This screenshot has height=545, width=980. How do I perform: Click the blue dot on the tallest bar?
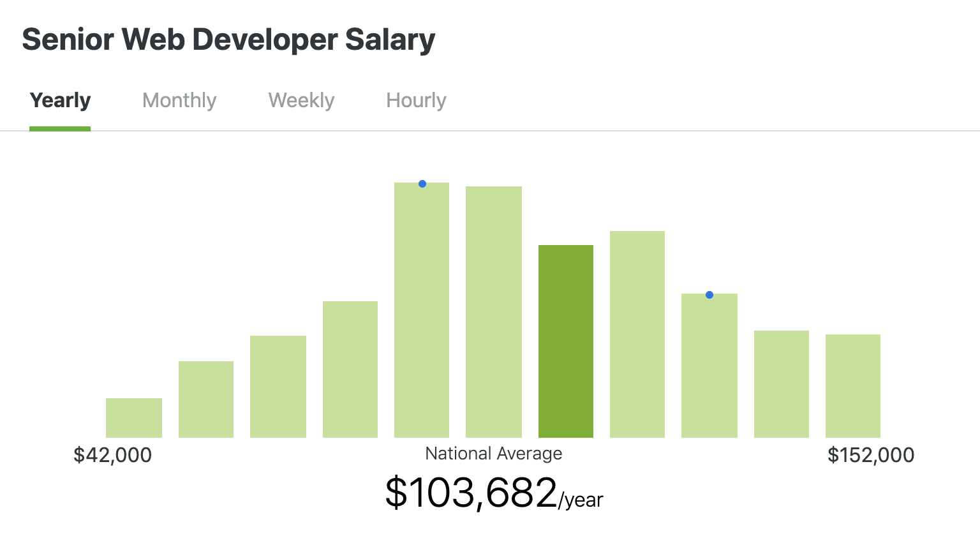point(422,183)
